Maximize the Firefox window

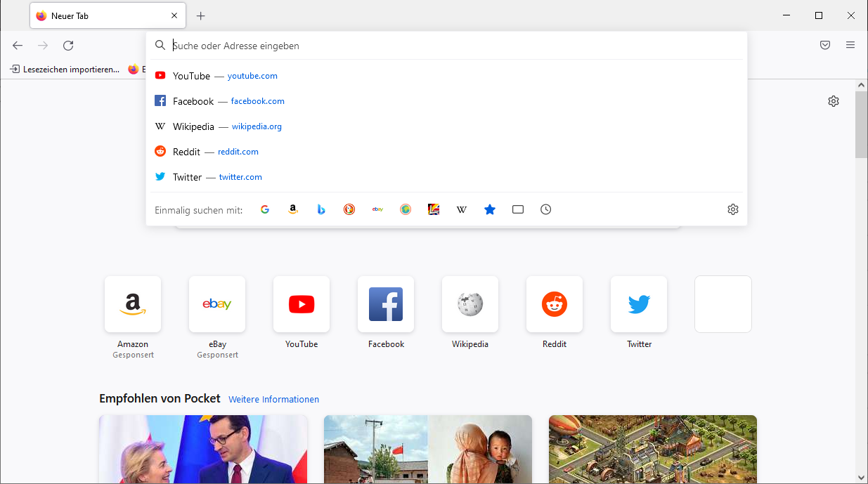(819, 15)
